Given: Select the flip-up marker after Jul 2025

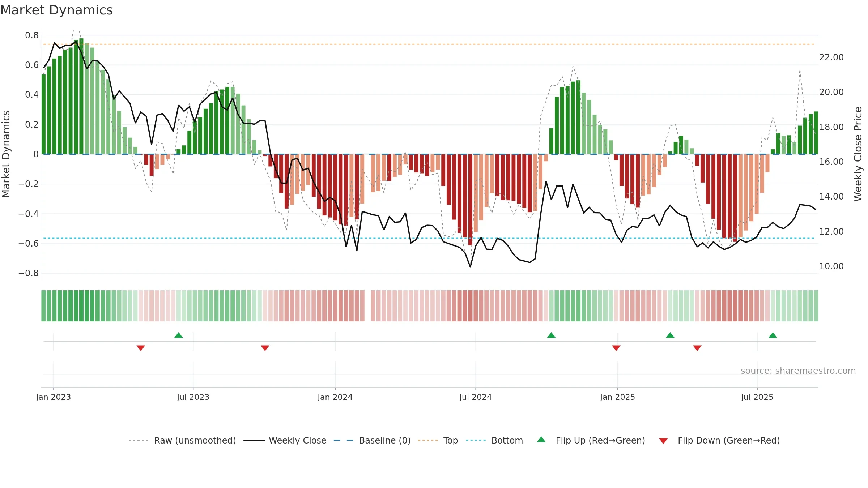Looking at the screenshot, I should (x=773, y=335).
